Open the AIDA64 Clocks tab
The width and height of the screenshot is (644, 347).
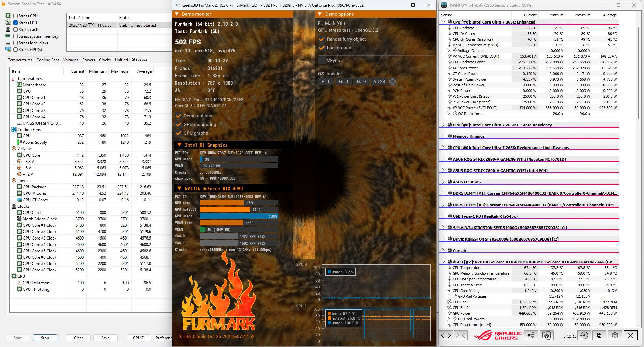click(105, 60)
